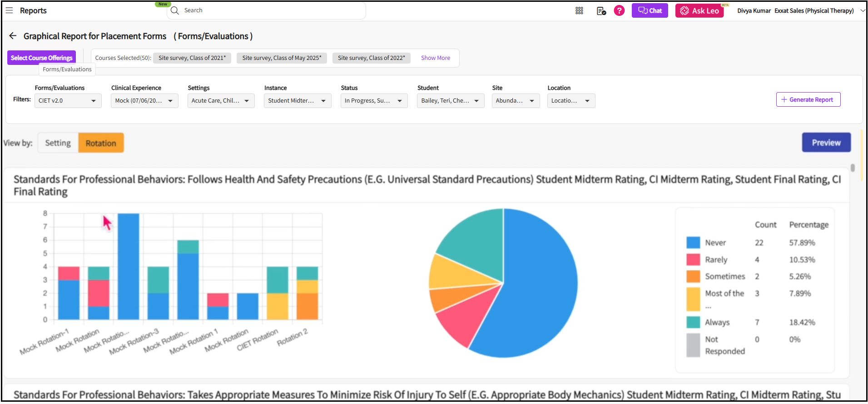868x404 pixels.
Task: Open the Chat panel
Action: (x=650, y=10)
